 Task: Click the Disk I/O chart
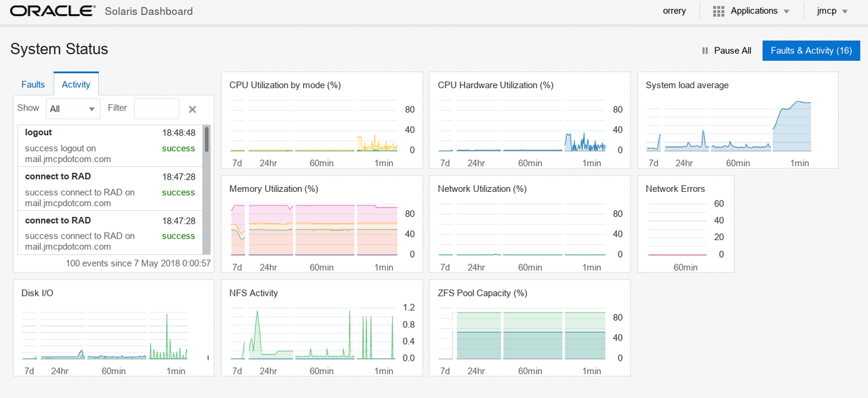tap(114, 328)
